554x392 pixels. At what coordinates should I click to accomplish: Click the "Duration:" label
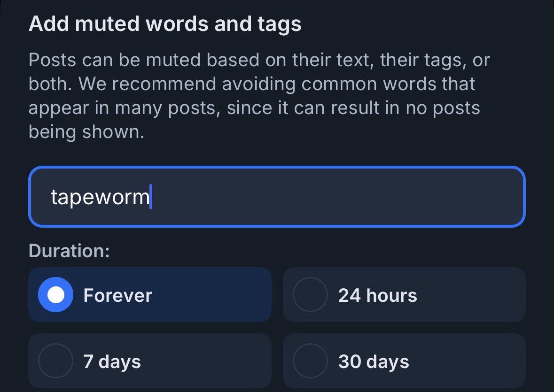coord(69,251)
